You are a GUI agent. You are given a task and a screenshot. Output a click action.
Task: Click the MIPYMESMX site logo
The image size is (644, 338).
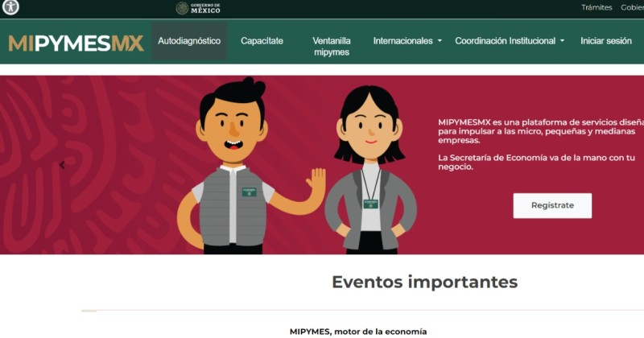point(76,43)
